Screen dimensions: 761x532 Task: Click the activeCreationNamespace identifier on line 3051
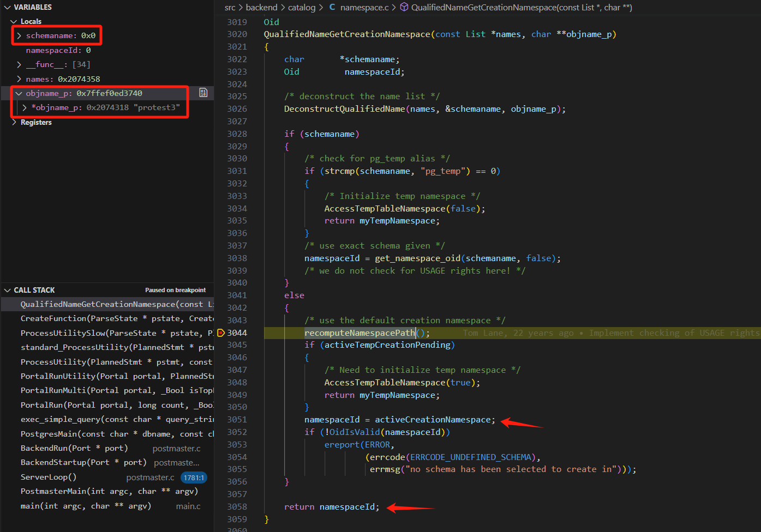pos(433,420)
